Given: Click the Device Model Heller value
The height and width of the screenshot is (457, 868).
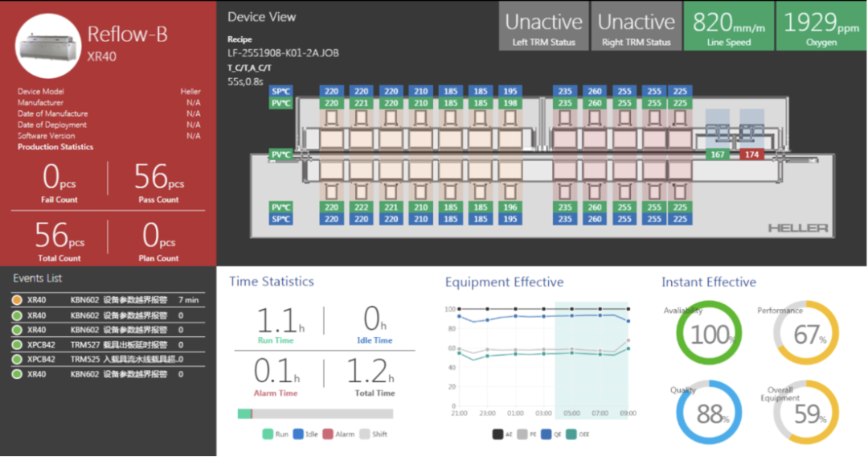Looking at the screenshot, I should (190, 92).
